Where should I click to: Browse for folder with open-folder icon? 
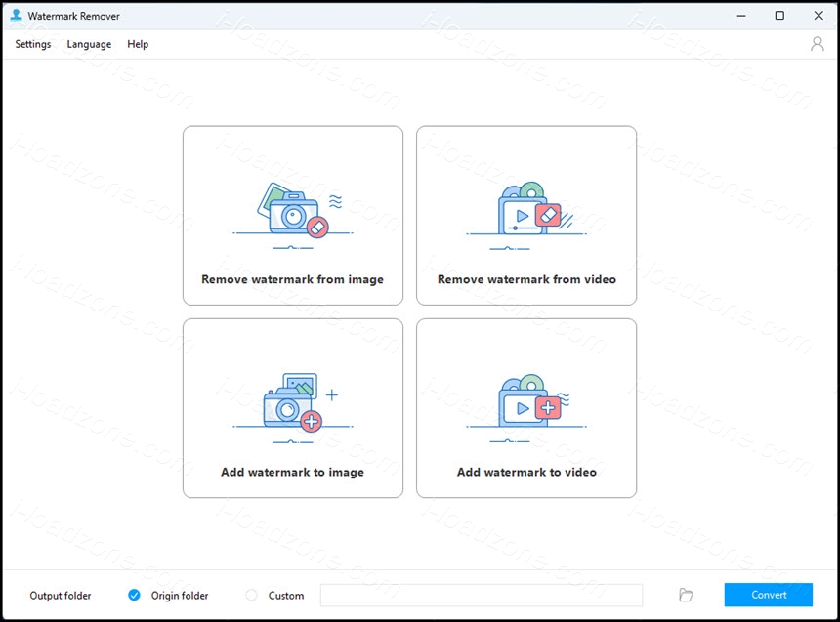pyautogui.click(x=686, y=595)
